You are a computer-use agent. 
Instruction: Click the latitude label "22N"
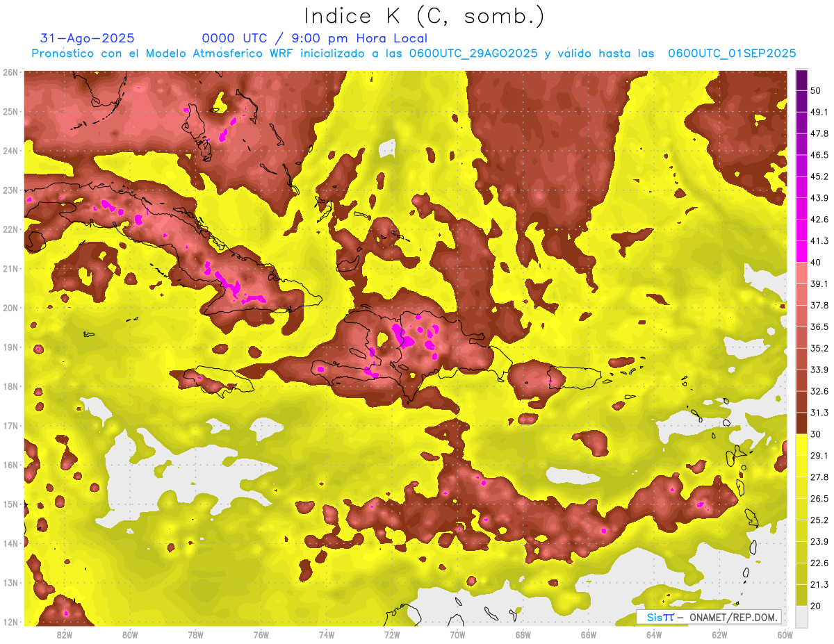[x=10, y=229]
